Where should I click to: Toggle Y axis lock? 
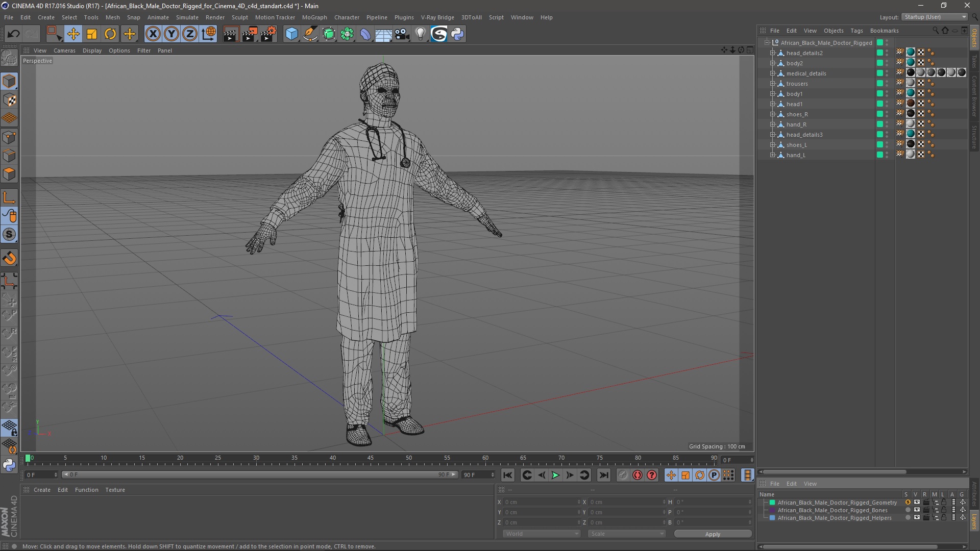point(171,34)
